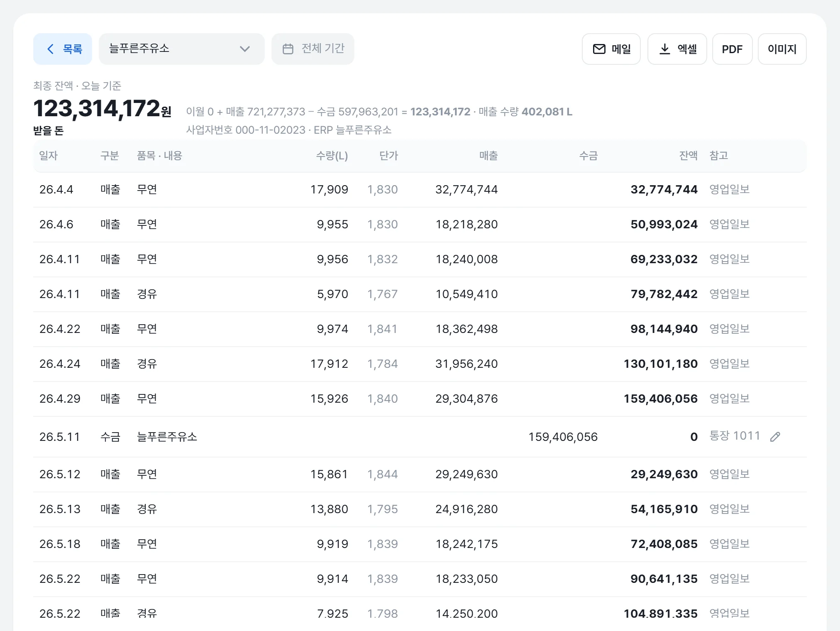Select the 26.5.11 수금 row date
Screen dimensions: 840x631
click(x=60, y=437)
